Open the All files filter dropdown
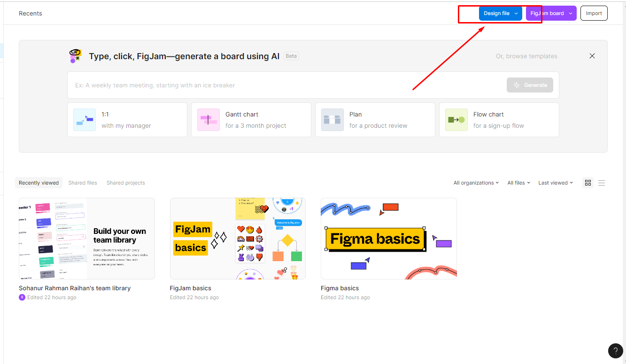Image resolution: width=626 pixels, height=364 pixels. tap(519, 183)
